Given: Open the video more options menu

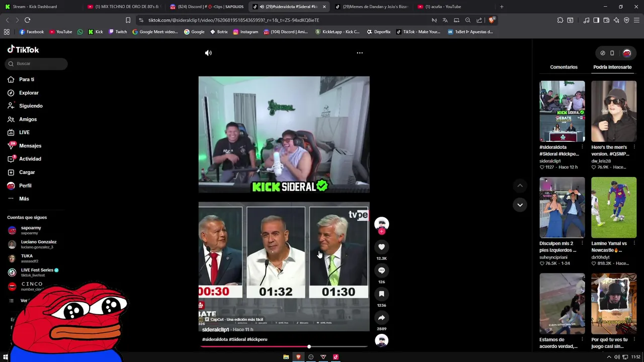Looking at the screenshot, I should click(360, 53).
